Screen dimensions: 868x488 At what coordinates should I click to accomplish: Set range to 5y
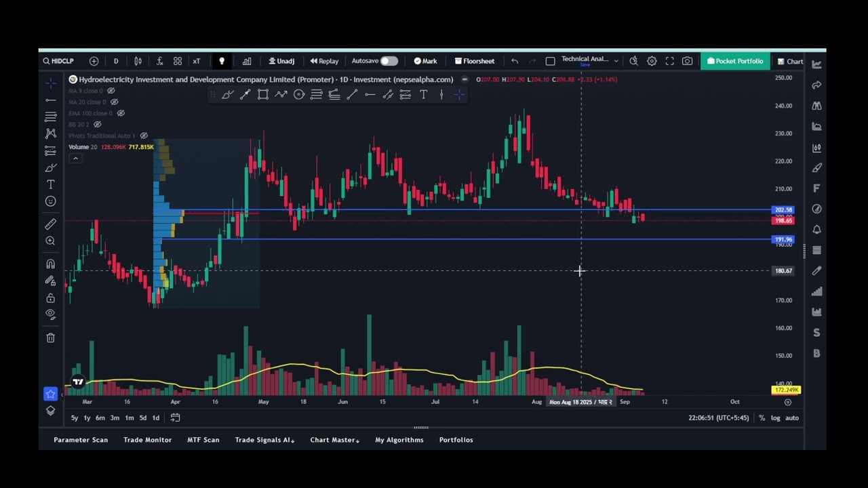tap(75, 418)
